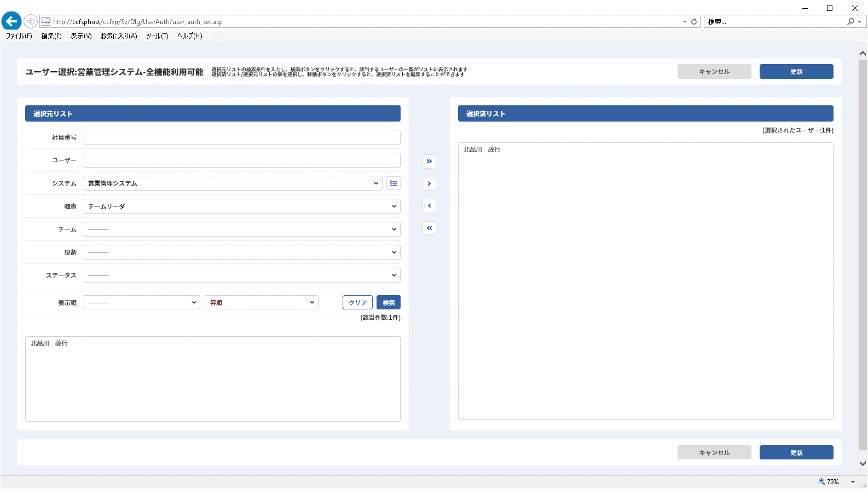Open the 表示(V) menu

pyautogui.click(x=81, y=36)
